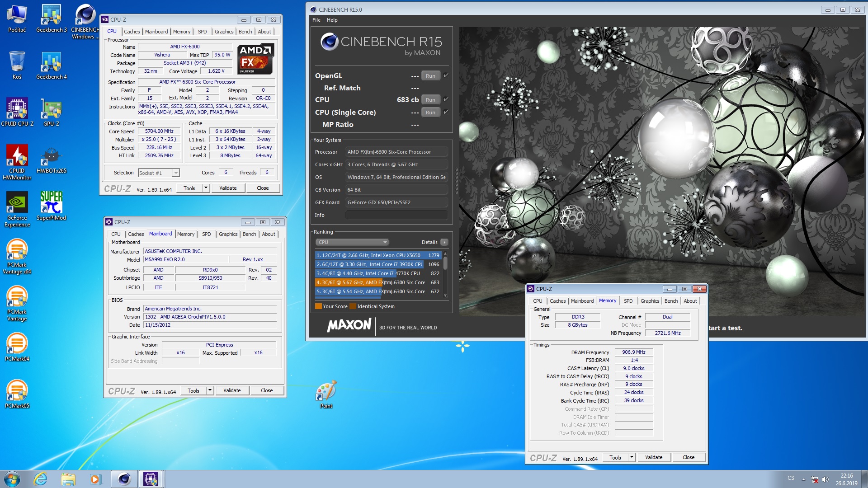Open Geekbench 3 desktop shortcut
Viewport: 868px width, 488px height.
tap(51, 19)
